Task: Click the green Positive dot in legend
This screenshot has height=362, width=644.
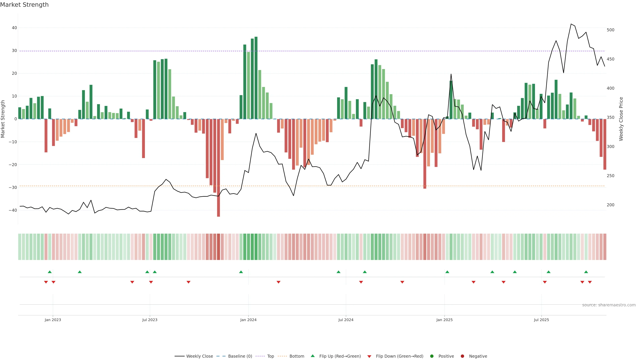Action: pos(432,356)
